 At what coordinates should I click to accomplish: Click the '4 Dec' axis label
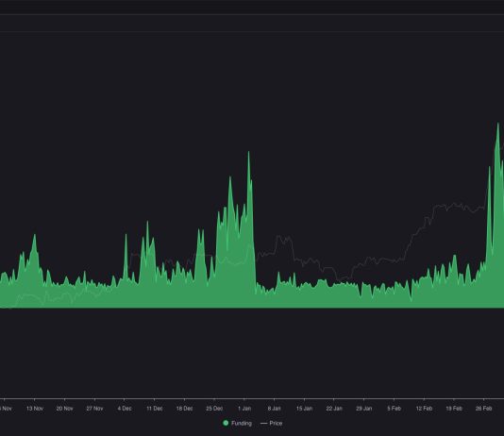click(125, 409)
